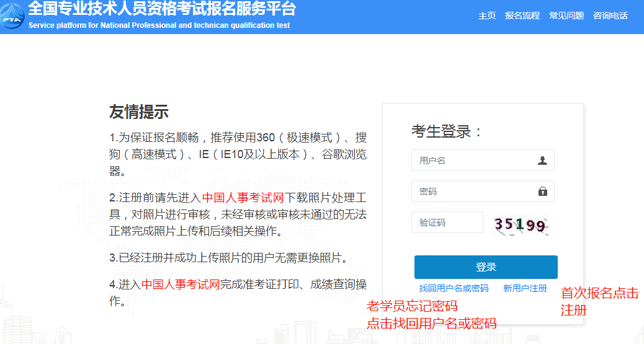Click the 全国专业技术人员资格考试报名服务平台 title

coord(162,8)
